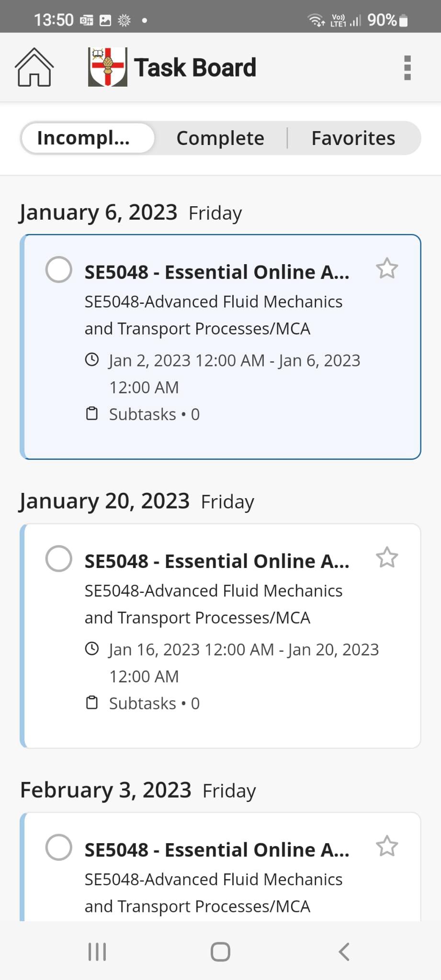Tap Android back navigation arrow

tap(344, 952)
